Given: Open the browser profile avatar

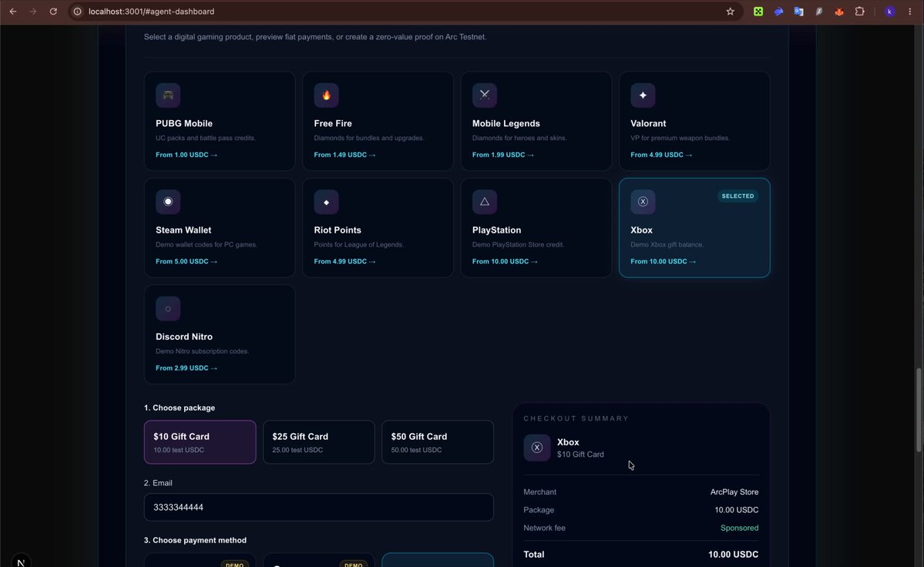Looking at the screenshot, I should pyautogui.click(x=890, y=12).
